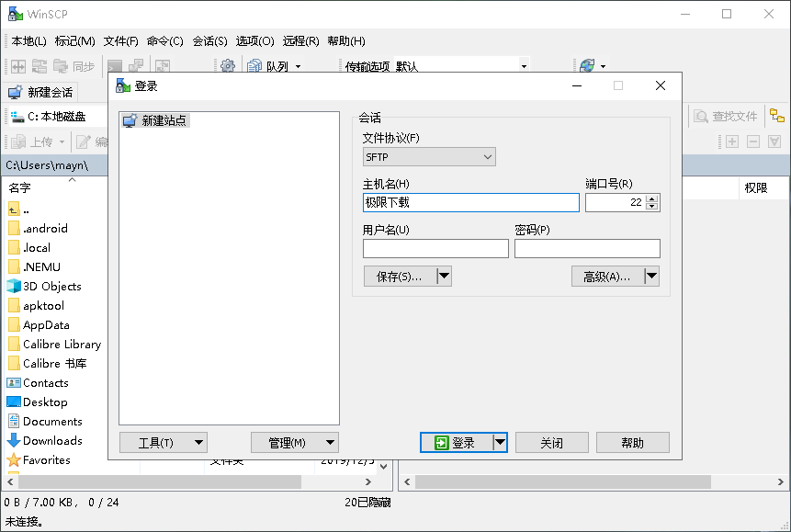Click the 权限 permissions column header
The image size is (791, 532).
pos(756,188)
